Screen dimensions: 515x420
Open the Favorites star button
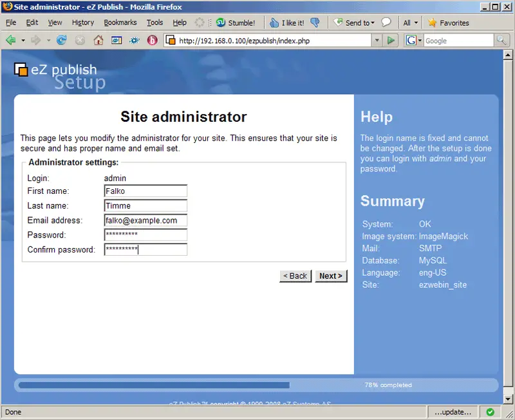click(448, 23)
